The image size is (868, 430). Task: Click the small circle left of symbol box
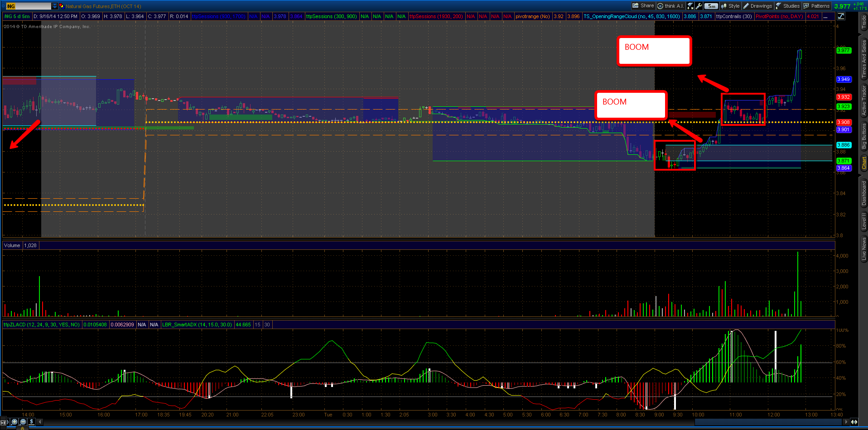(x=2, y=6)
